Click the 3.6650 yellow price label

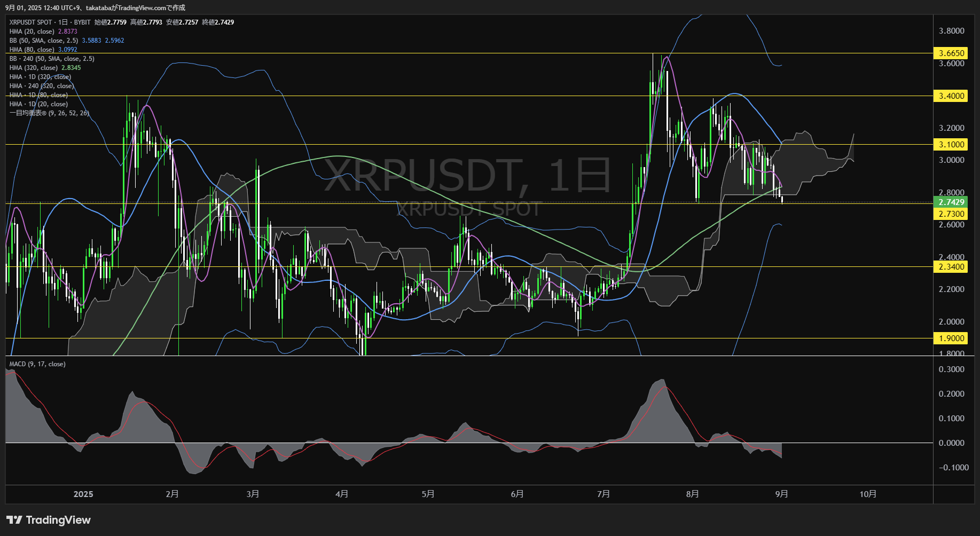tap(952, 53)
